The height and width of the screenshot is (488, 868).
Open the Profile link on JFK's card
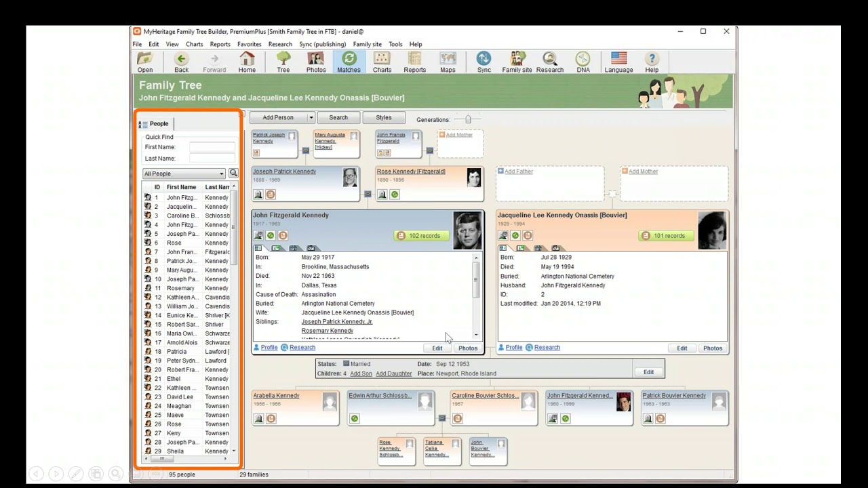coord(269,348)
